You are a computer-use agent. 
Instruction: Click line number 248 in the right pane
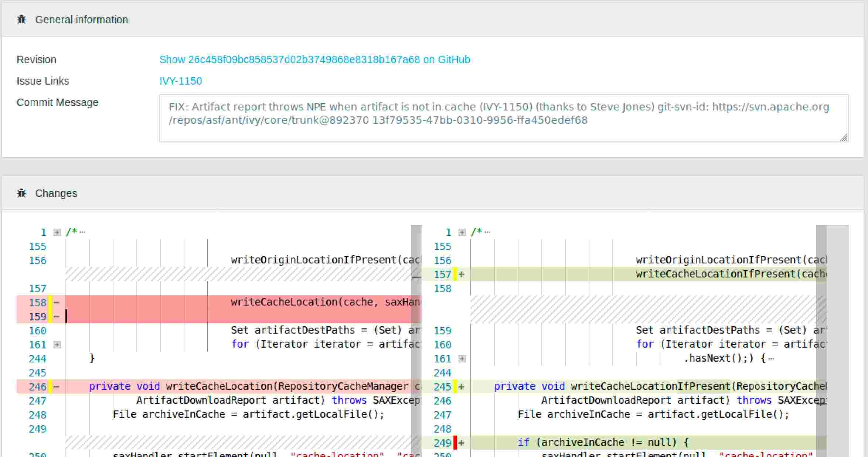pyautogui.click(x=443, y=429)
